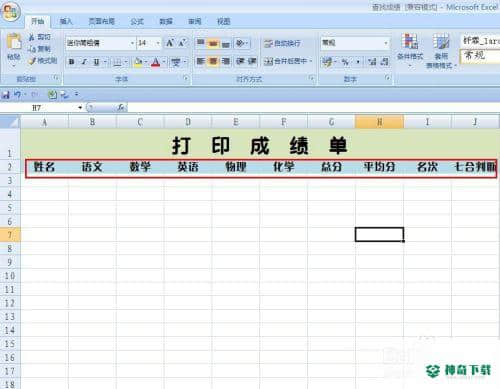The image size is (500, 389).
Task: Expand the number format combo box
Action: pyautogui.click(x=386, y=43)
